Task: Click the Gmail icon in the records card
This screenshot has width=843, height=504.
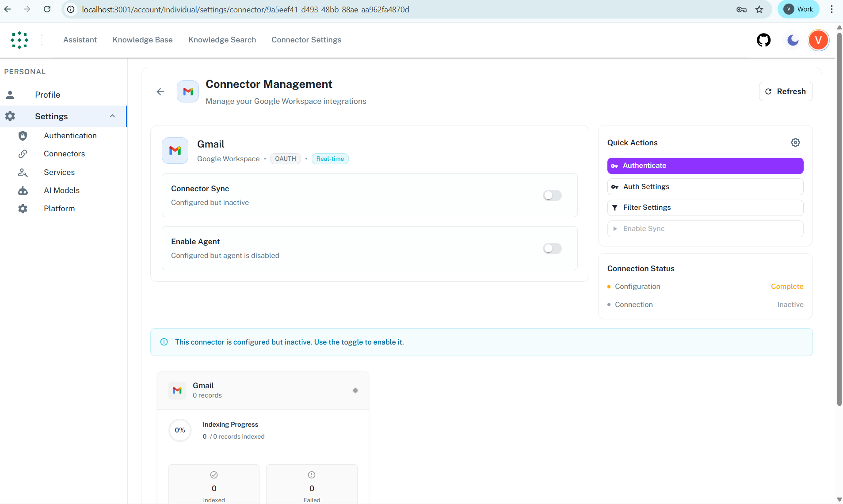Action: (177, 390)
